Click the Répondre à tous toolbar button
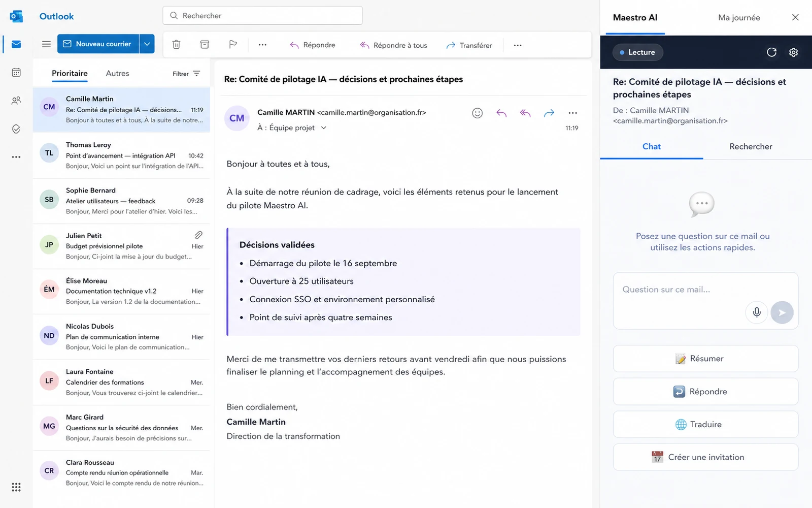The height and width of the screenshot is (508, 812). (394, 45)
